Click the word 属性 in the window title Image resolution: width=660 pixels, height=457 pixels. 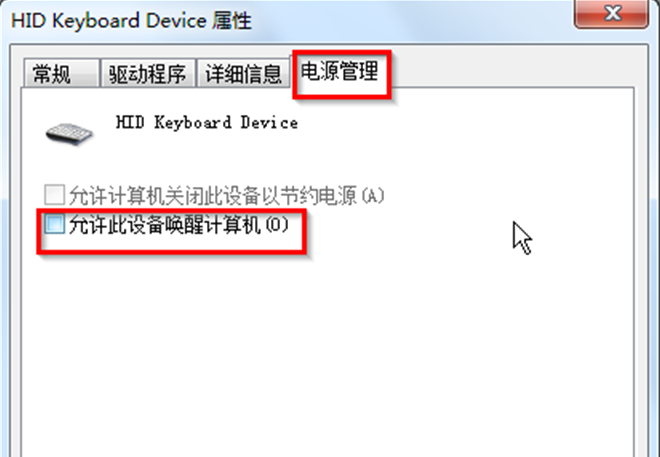pyautogui.click(x=232, y=21)
